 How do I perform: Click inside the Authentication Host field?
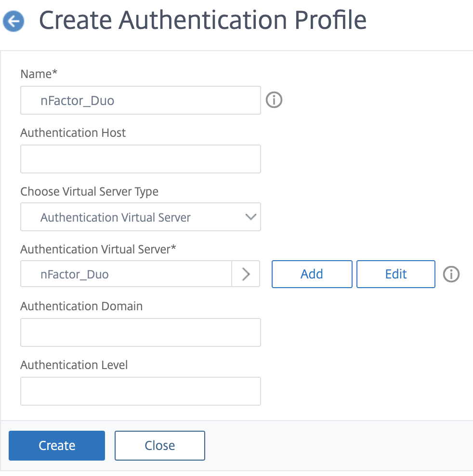tap(140, 159)
